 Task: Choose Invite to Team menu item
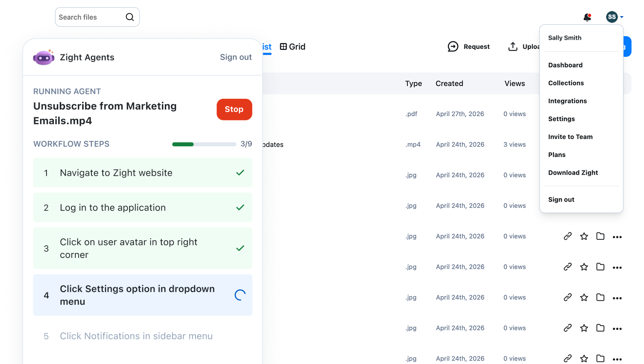click(570, 137)
